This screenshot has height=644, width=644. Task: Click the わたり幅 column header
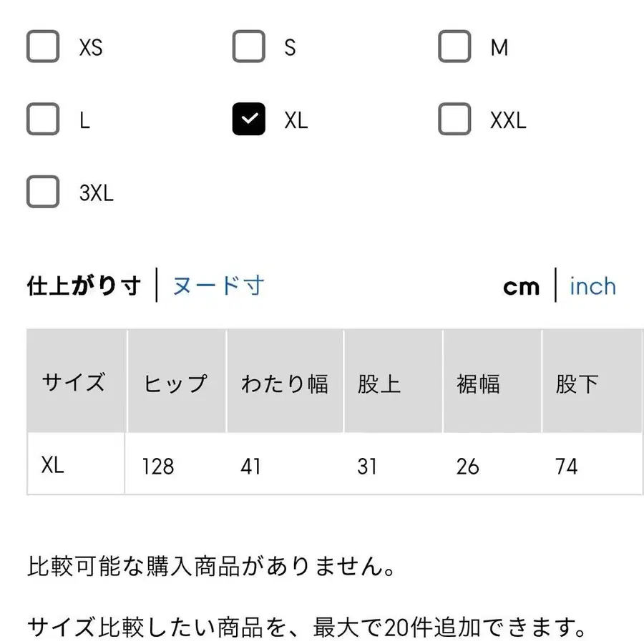click(284, 382)
